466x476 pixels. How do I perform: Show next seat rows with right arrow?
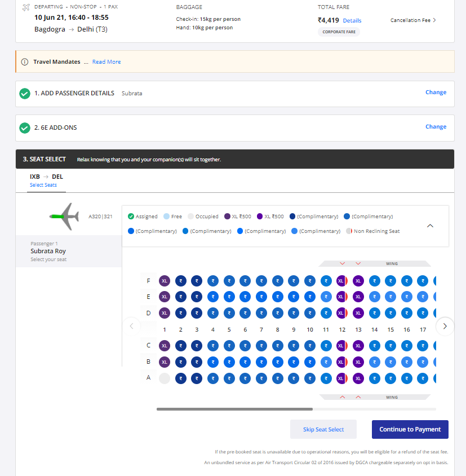pyautogui.click(x=445, y=327)
